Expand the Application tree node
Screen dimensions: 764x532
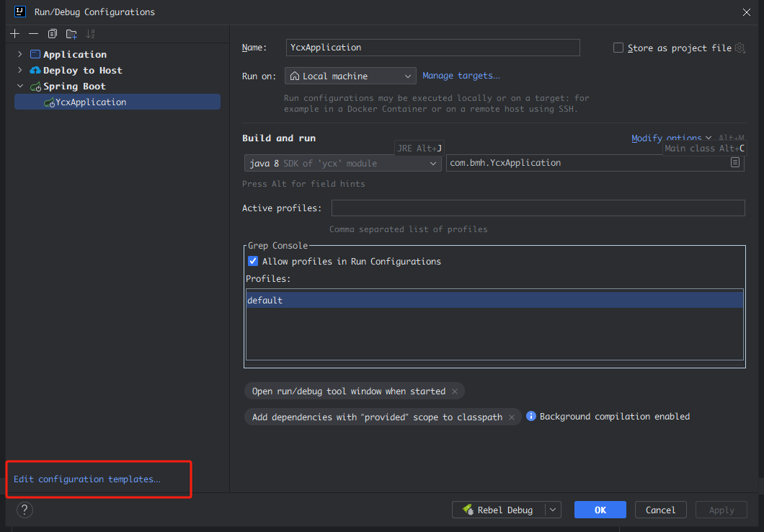click(20, 54)
